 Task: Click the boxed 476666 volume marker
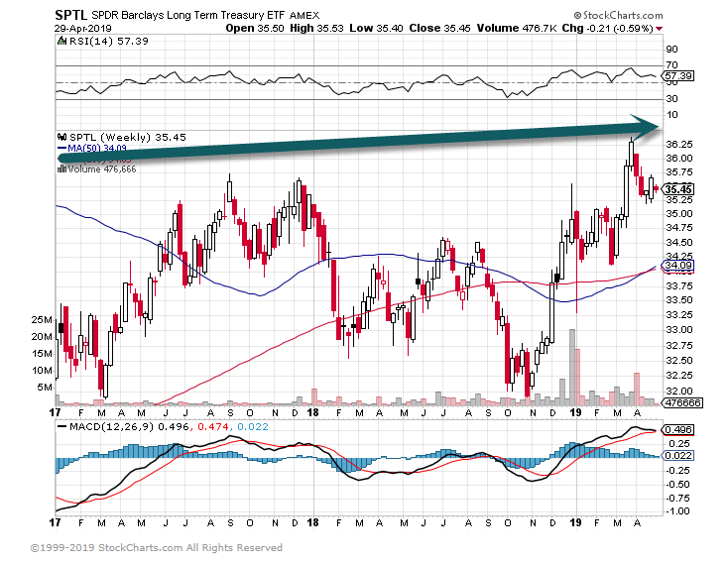[682, 402]
